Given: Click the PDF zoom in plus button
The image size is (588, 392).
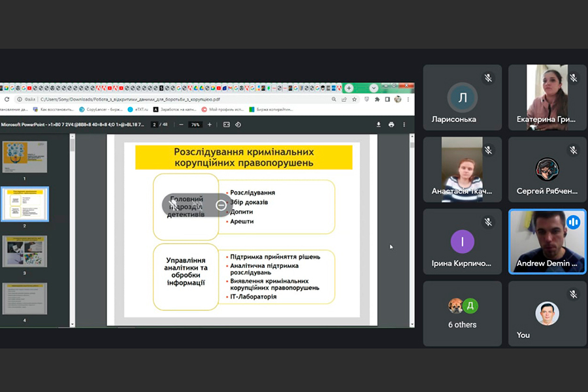Looking at the screenshot, I should (x=209, y=124).
